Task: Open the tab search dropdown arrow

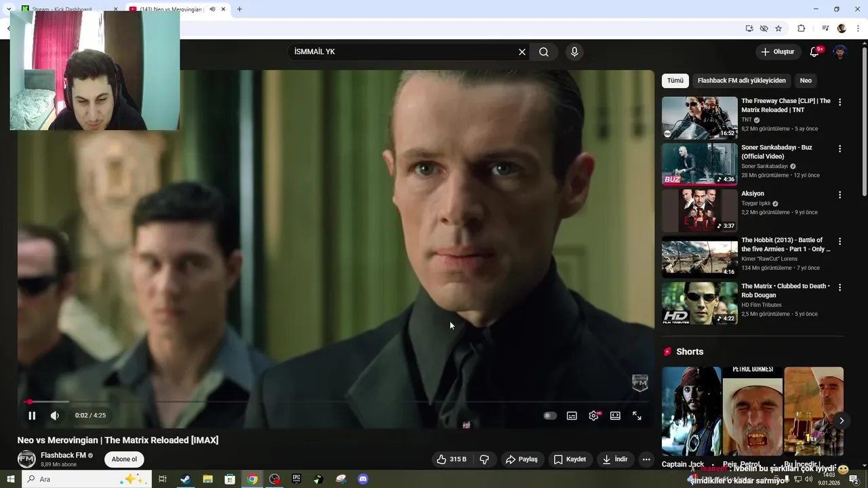Action: [x=8, y=9]
